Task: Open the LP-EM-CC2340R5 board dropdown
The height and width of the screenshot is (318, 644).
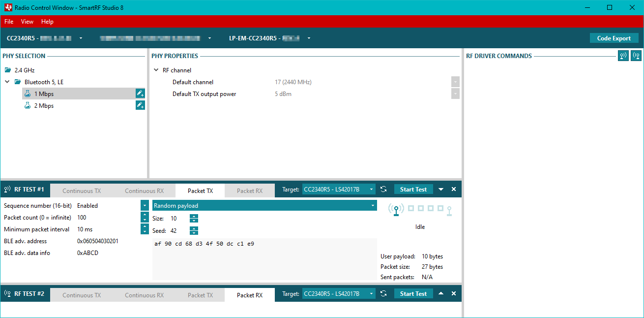Action: pos(309,38)
